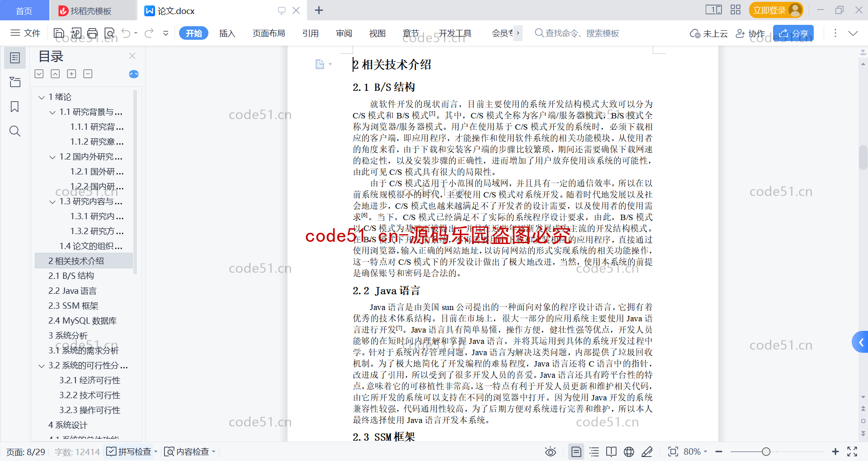Screen dimensions: 868x461
Task: Close the 论文.docx tab
Action: (x=296, y=10)
